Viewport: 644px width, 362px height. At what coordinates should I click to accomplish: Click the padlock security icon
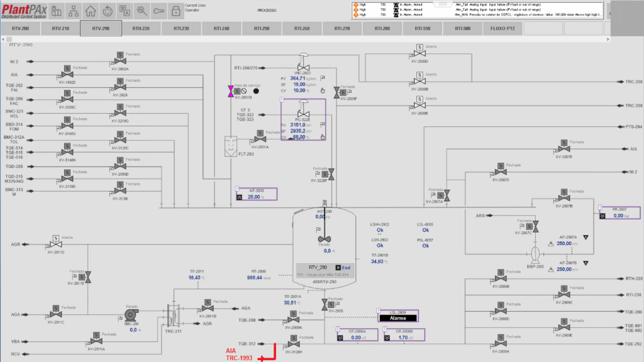point(175,11)
